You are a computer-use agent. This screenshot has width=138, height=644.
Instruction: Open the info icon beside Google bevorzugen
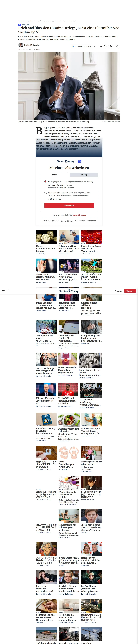pyautogui.click(x=94, y=46)
